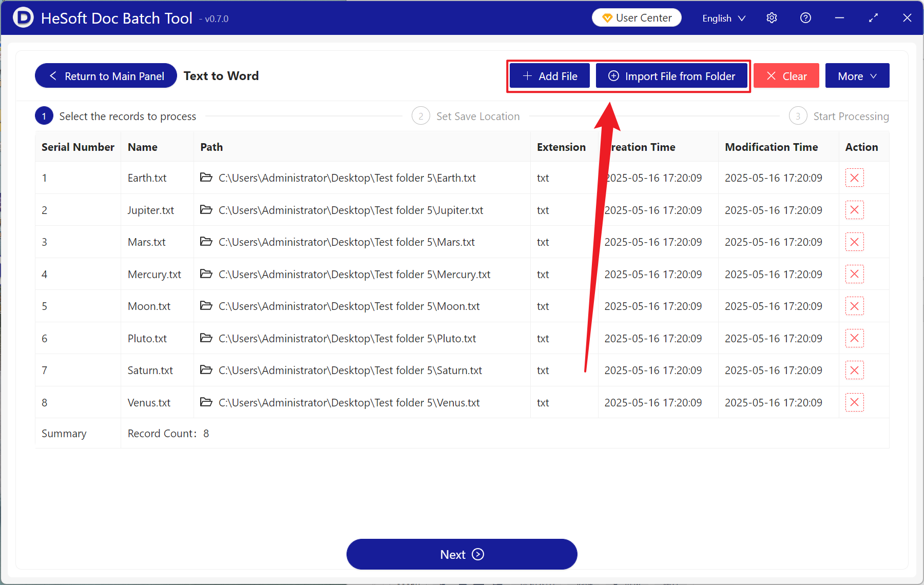Screen dimensions: 924x585
Task: Delete Venus.txt record with X icon
Action: pyautogui.click(x=854, y=402)
